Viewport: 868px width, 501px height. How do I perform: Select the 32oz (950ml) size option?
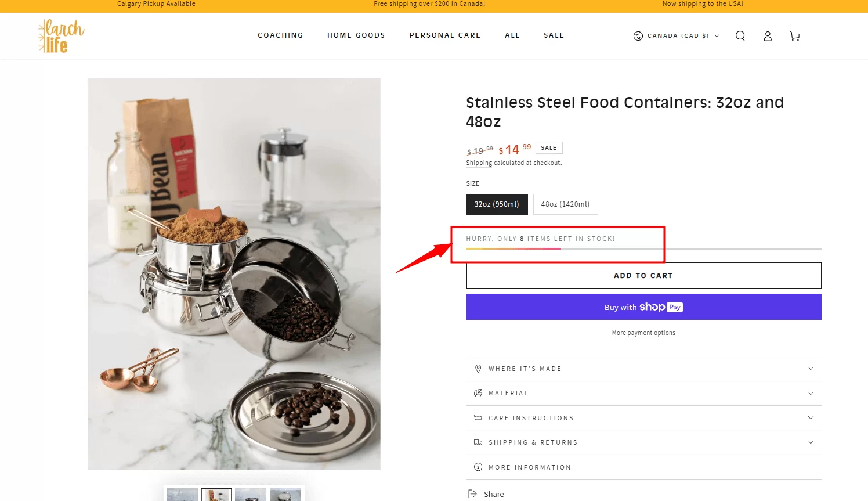[x=497, y=204]
